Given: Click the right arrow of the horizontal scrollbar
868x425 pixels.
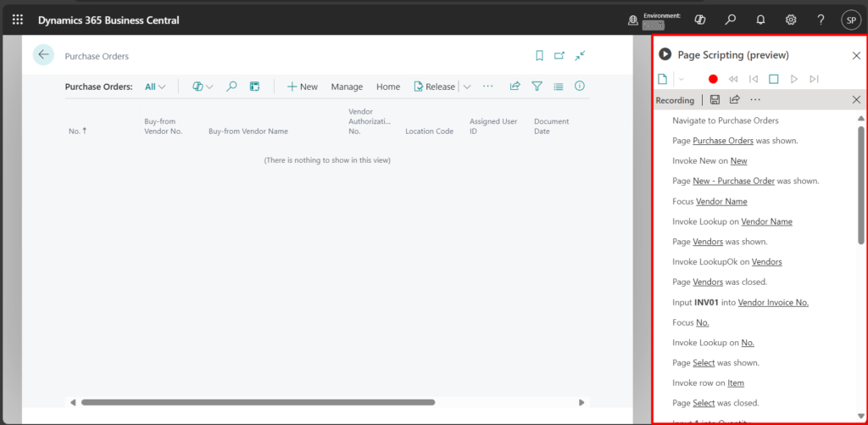Looking at the screenshot, I should click(581, 402).
